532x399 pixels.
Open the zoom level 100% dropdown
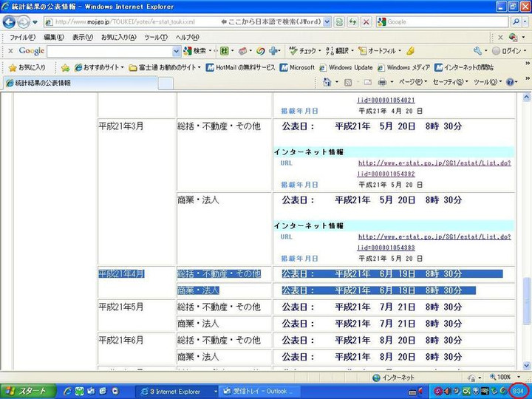pos(506,378)
